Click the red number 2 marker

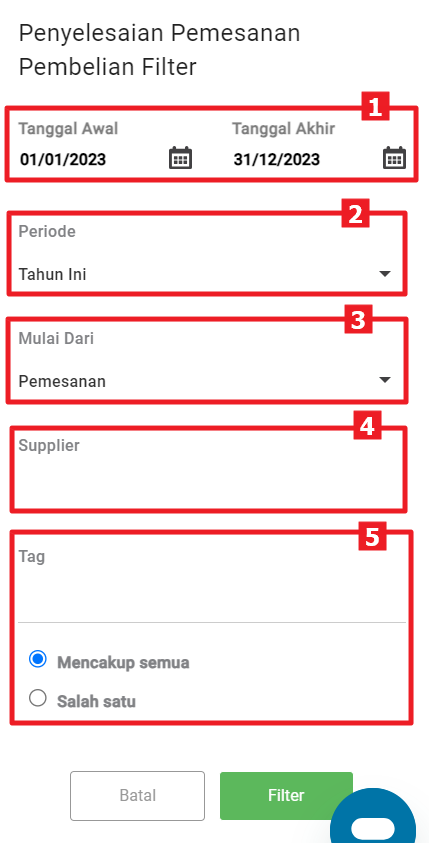click(x=355, y=214)
